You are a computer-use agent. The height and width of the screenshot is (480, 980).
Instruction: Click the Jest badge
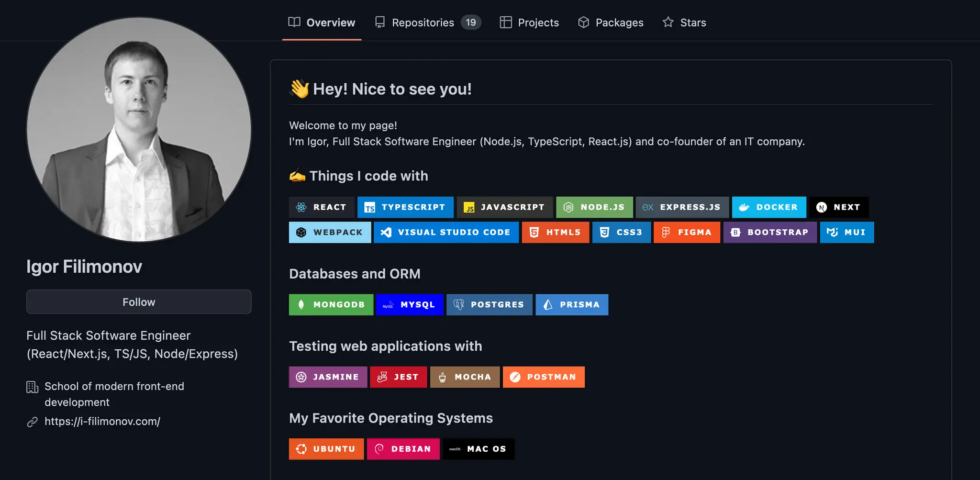pos(398,377)
